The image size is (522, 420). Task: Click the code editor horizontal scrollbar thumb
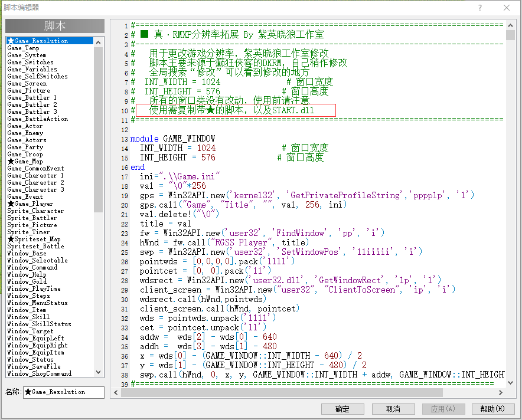282,392
